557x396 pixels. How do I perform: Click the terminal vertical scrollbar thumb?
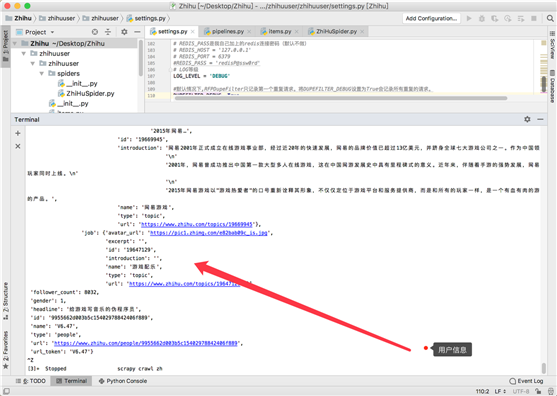(x=544, y=368)
